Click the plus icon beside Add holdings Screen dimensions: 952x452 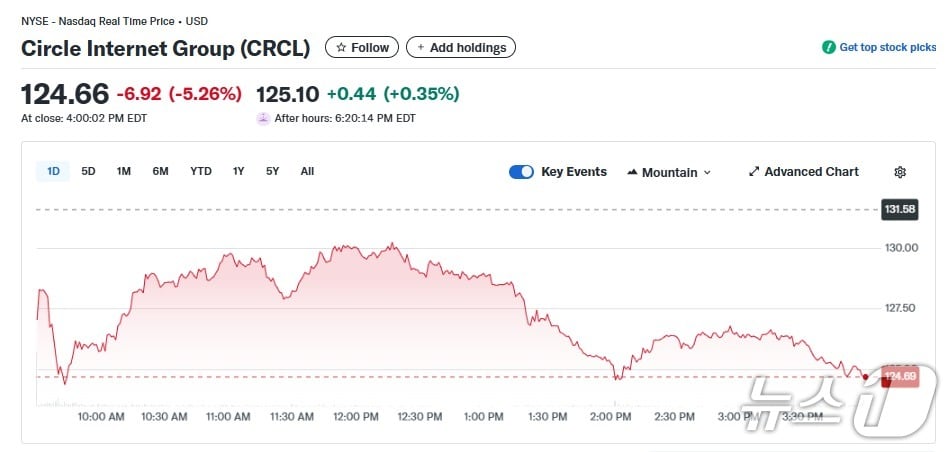coord(420,48)
